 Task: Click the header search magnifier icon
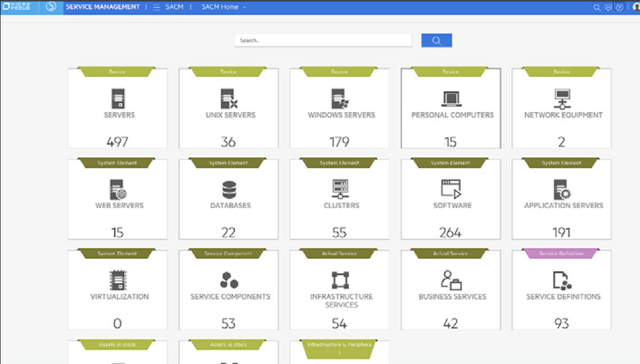(x=597, y=8)
